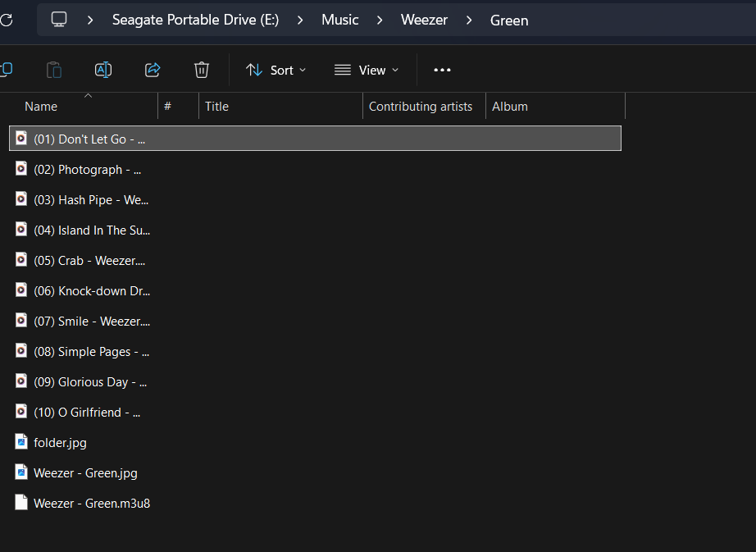Open Seagate Portable Drive (E:) in breadcrumb
The height and width of the screenshot is (552, 756).
click(x=195, y=20)
